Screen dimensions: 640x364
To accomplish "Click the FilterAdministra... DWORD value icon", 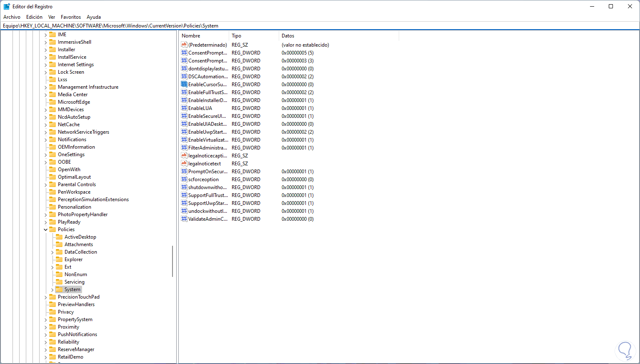I will (x=184, y=147).
